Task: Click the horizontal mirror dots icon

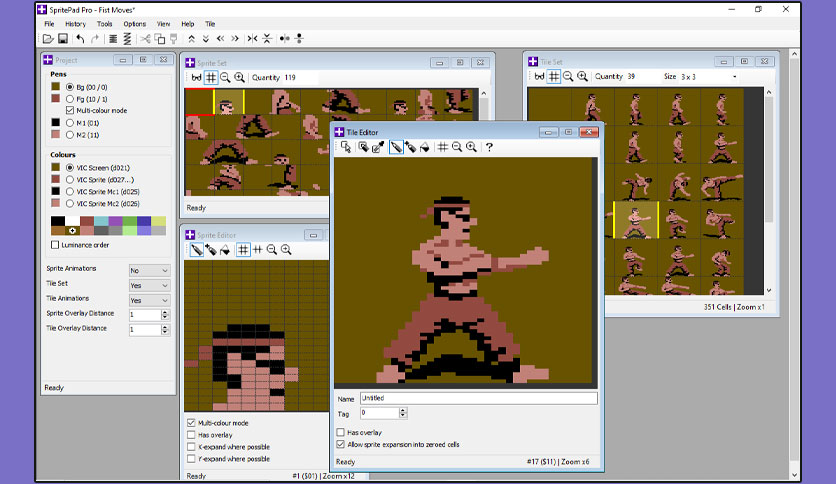Action: point(285,38)
